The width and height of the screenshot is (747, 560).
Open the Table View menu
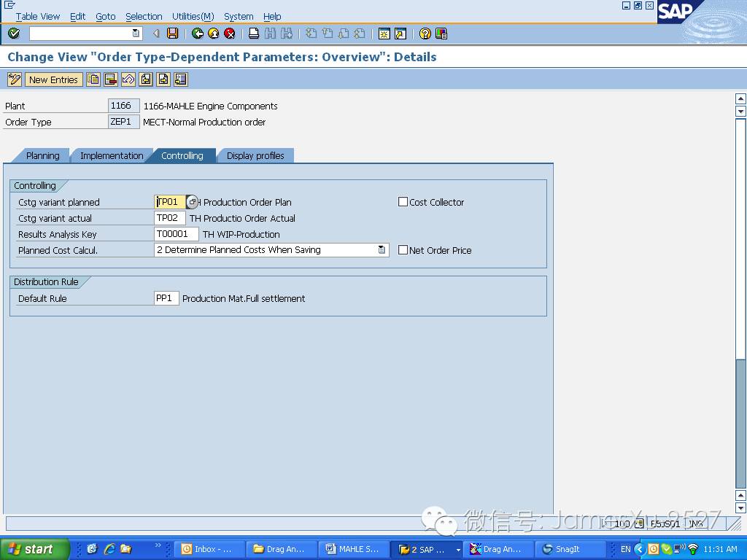point(38,16)
